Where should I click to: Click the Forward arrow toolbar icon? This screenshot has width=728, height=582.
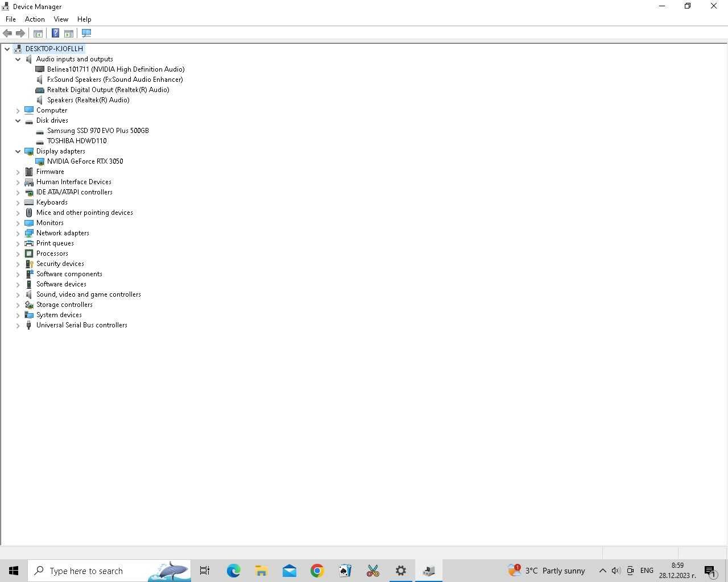pyautogui.click(x=20, y=34)
